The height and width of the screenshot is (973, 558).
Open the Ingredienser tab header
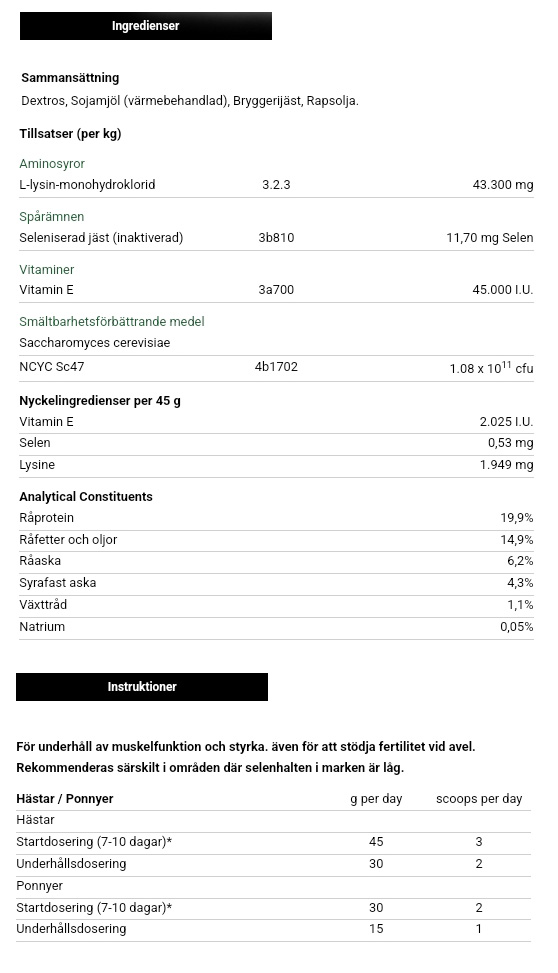click(x=146, y=26)
